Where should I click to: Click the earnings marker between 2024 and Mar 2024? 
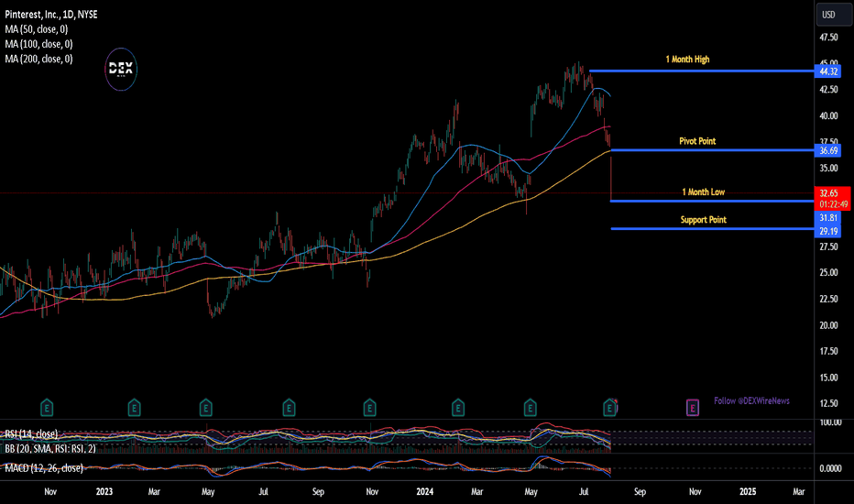coord(458,407)
